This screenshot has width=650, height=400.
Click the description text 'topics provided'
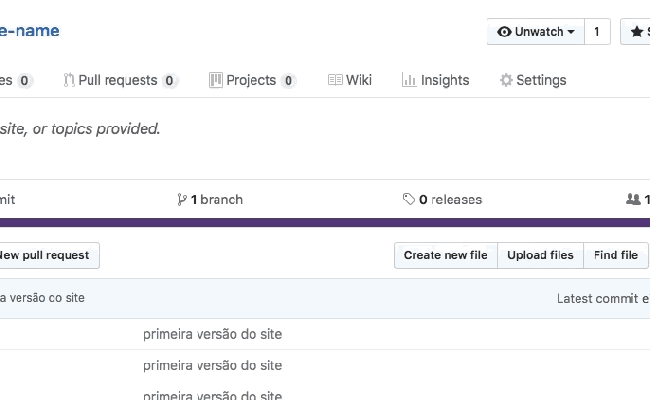click(x=105, y=129)
